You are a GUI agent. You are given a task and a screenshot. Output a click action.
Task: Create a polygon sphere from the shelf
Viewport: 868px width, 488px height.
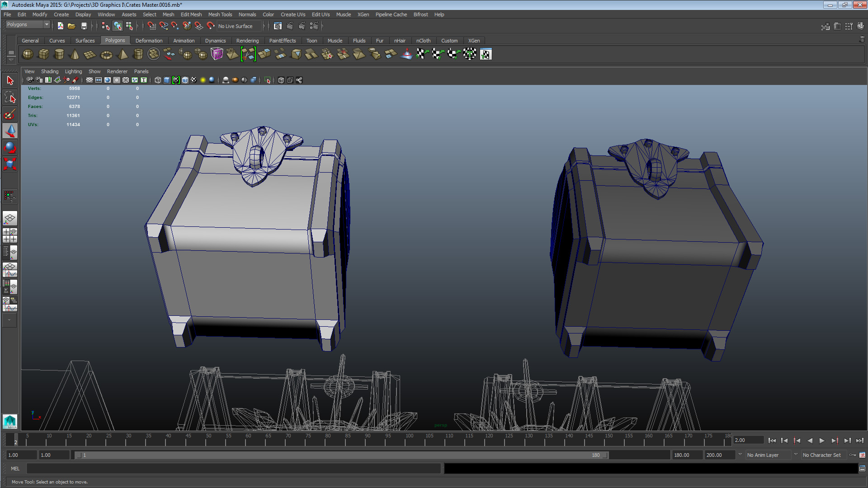tap(28, 54)
